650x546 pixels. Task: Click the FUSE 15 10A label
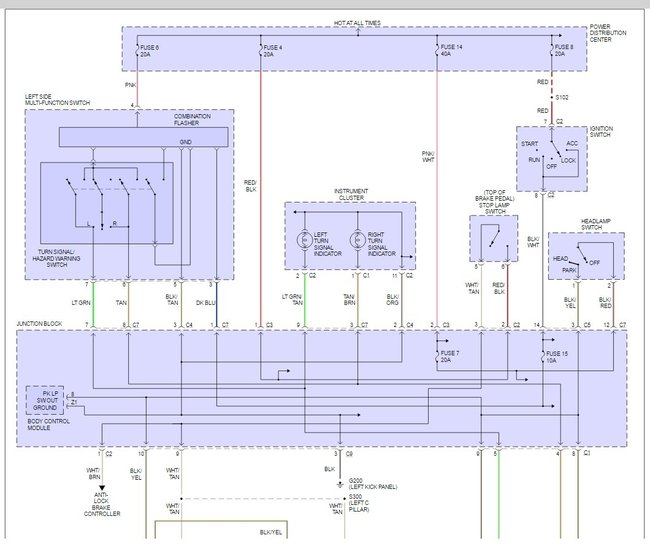coord(557,357)
